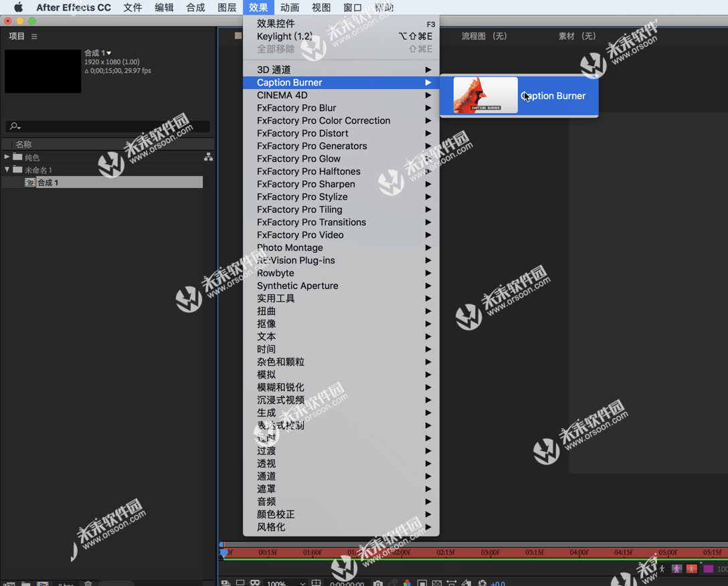Expand the CINEMA 4D submenu arrow
This screenshot has height=586, width=728.
coord(428,95)
